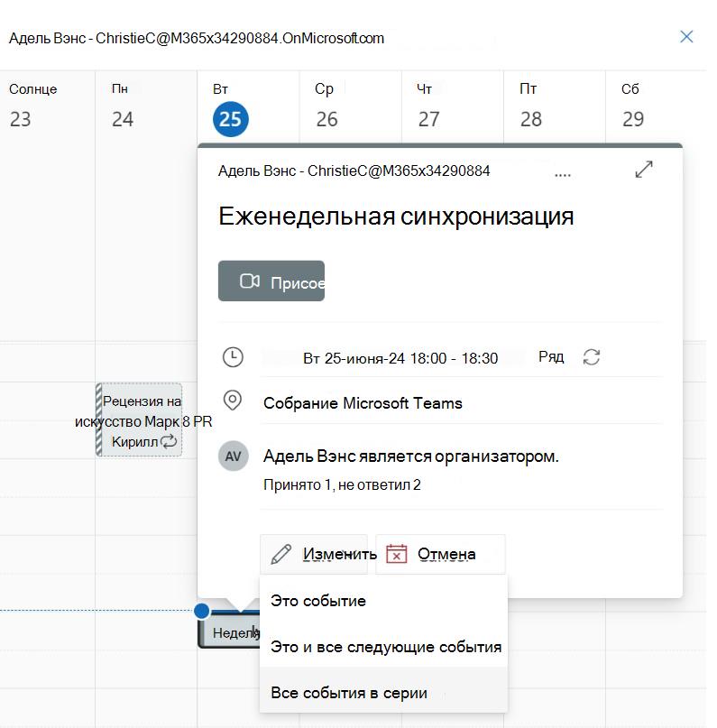717x728 pixels.
Task: Click the Недель event block on Tuesday
Action: [228, 631]
